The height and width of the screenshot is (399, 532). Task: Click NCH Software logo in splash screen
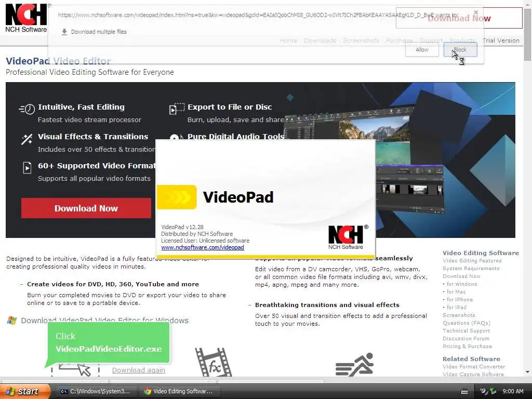[348, 237]
